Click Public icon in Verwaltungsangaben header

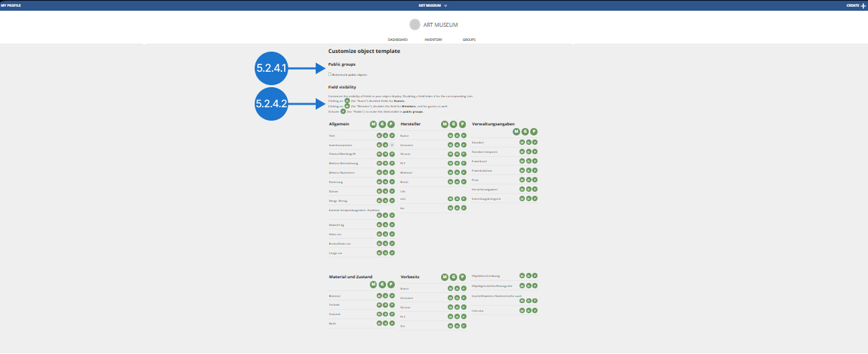click(534, 132)
